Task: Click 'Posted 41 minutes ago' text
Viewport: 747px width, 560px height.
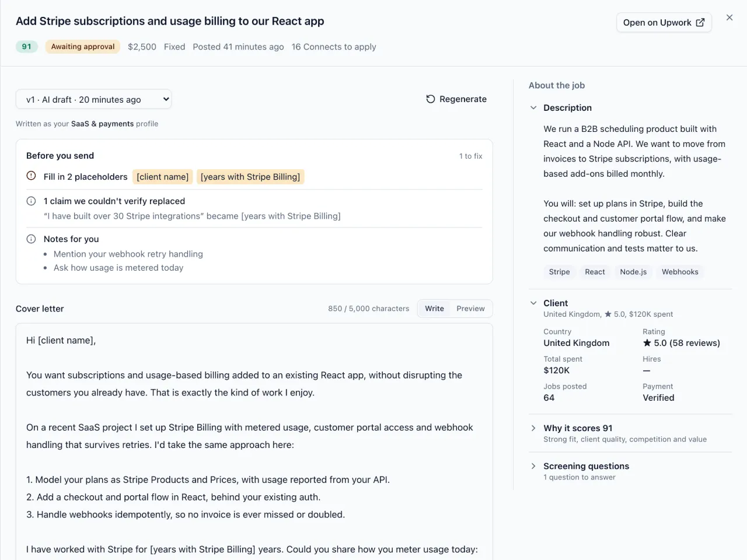Action: click(238, 47)
